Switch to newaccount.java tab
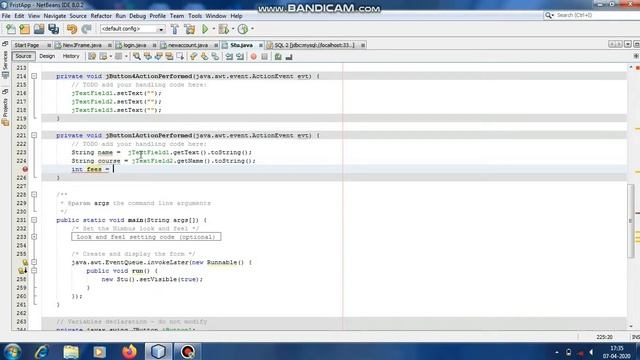 (x=188, y=45)
